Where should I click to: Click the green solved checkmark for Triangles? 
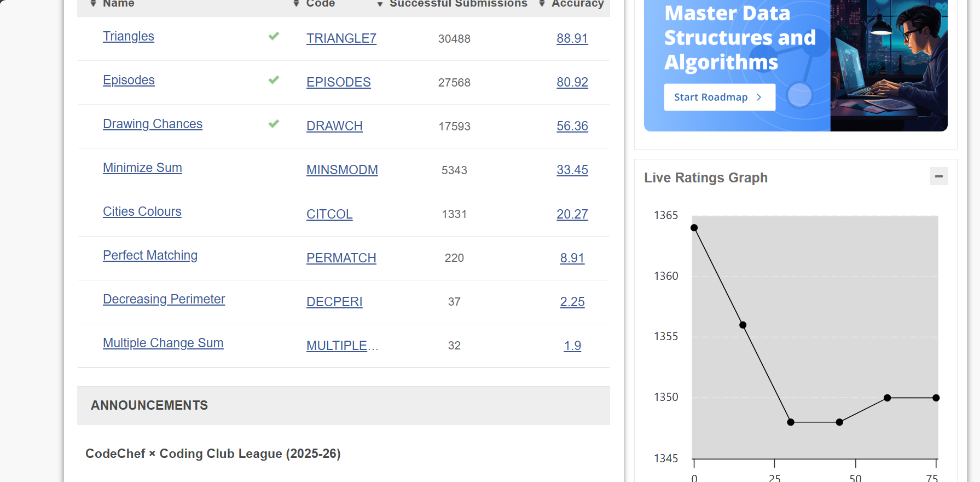(274, 36)
